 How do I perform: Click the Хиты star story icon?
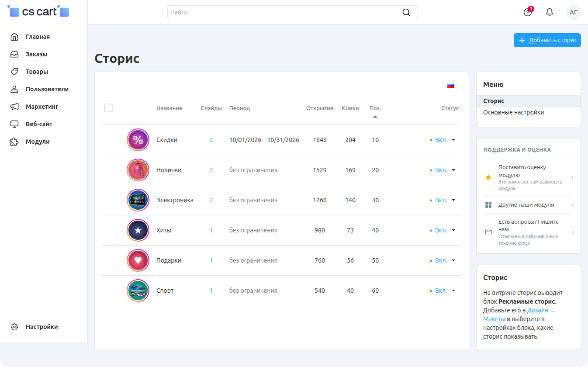tap(138, 230)
